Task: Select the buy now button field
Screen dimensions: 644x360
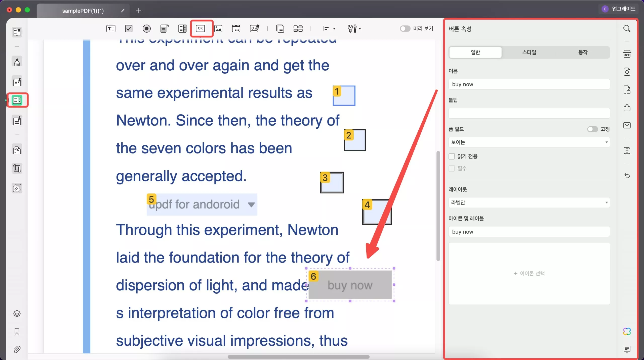Action: pyautogui.click(x=350, y=285)
